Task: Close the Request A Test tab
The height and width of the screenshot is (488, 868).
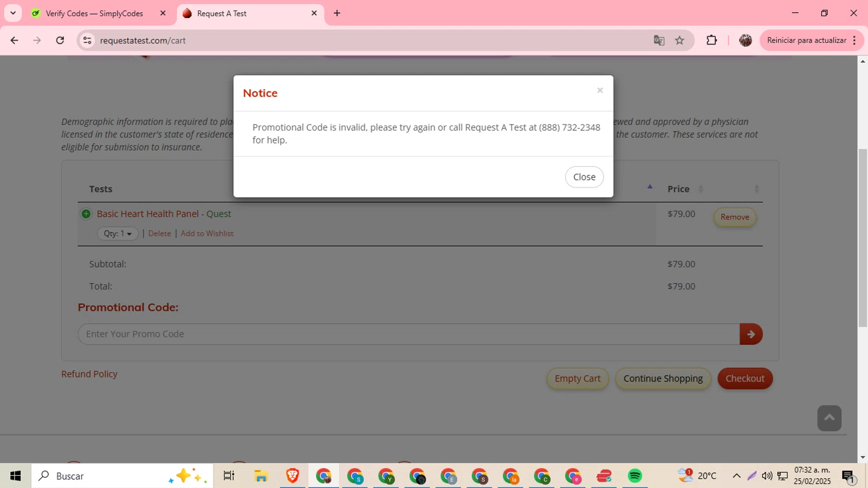Action: [314, 13]
